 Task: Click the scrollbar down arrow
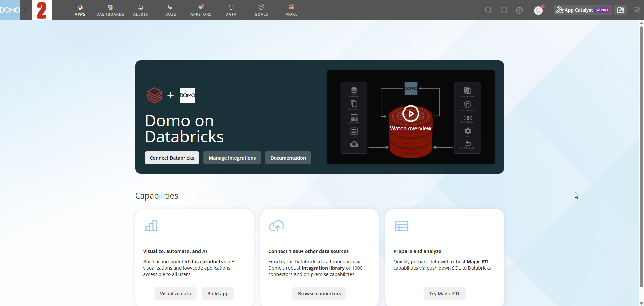tap(641, 303)
